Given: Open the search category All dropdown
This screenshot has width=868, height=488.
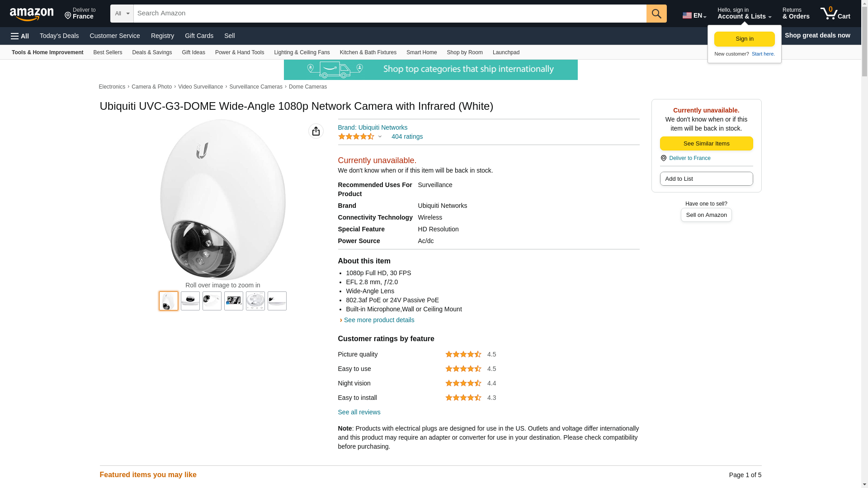Looking at the screenshot, I should [x=122, y=14].
